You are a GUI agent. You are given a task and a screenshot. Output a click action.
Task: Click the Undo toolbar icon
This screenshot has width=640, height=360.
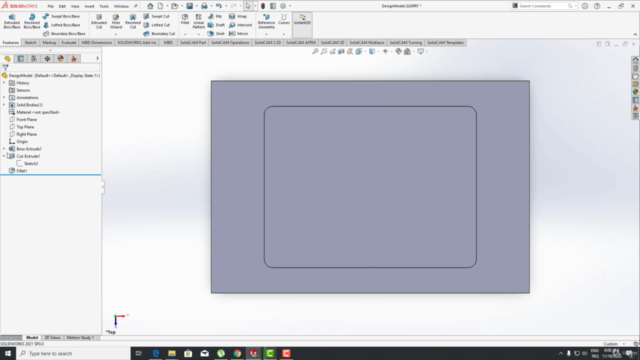click(x=219, y=6)
